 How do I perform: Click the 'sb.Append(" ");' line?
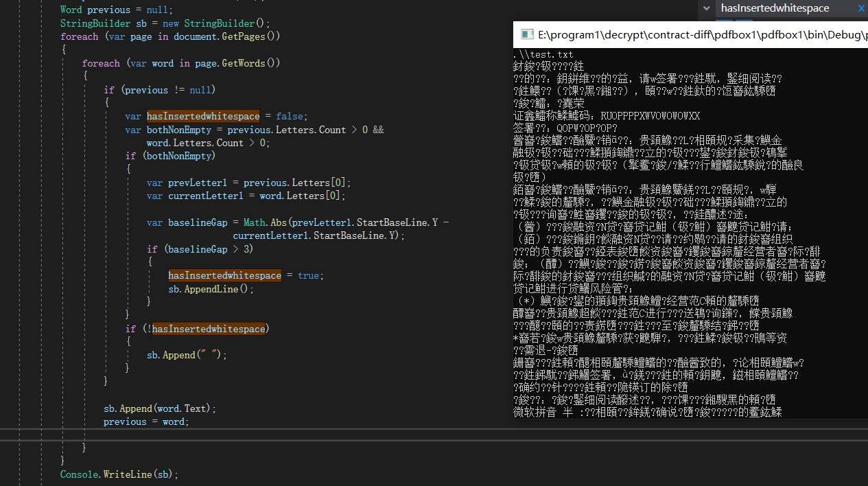coord(187,355)
